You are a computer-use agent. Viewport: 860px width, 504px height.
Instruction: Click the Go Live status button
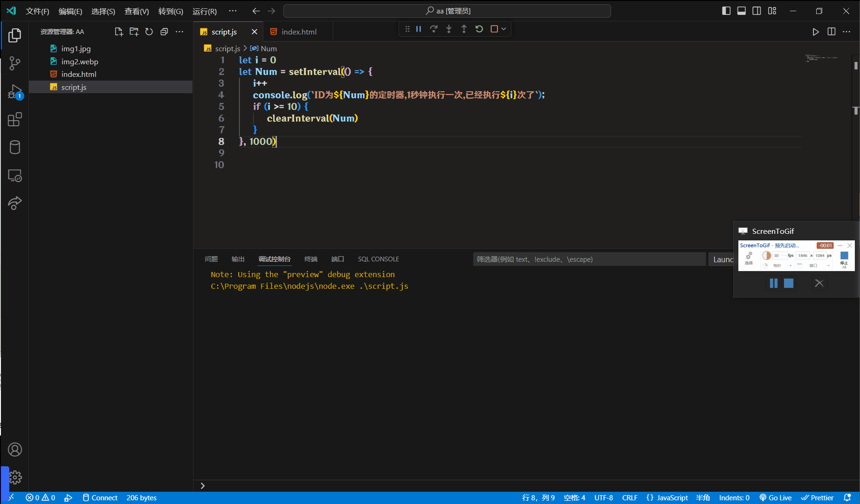pyautogui.click(x=775, y=498)
